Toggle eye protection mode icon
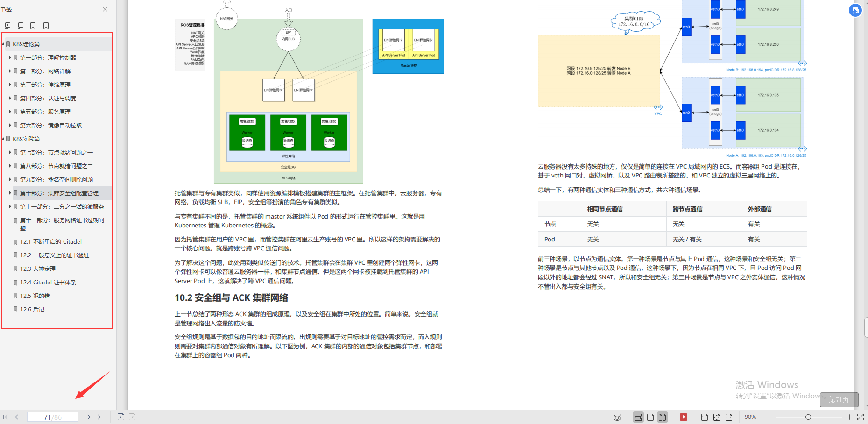The width and height of the screenshot is (868, 424). coord(617,417)
